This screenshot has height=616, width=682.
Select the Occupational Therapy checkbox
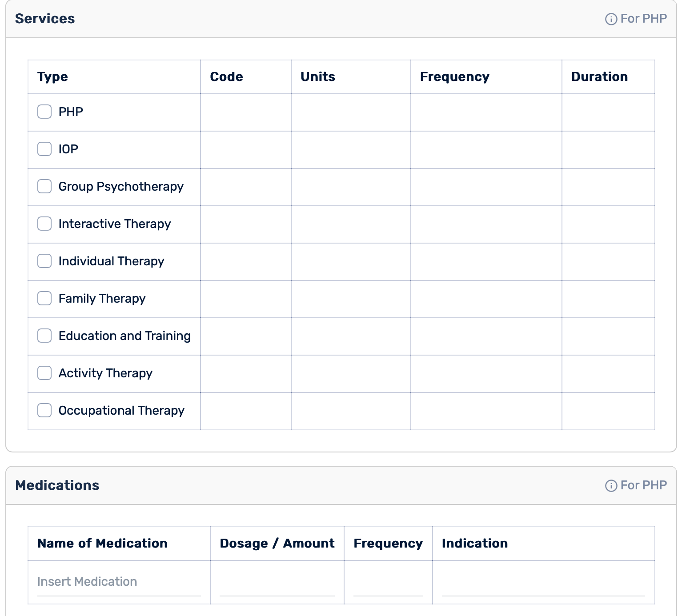click(x=44, y=410)
